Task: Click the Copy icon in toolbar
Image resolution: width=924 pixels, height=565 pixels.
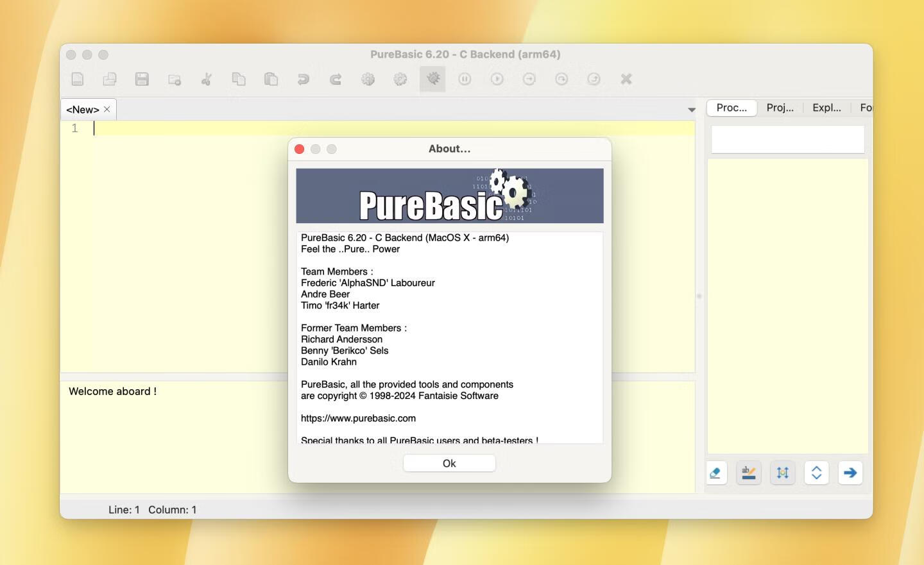Action: click(239, 79)
